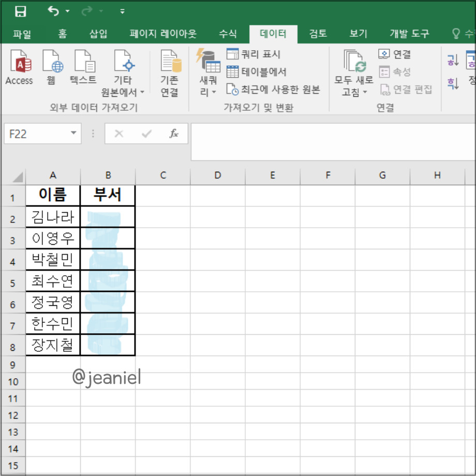The image size is (476, 476).
Task: Launch the 텍스트 (Text) import tool
Action: pos(84,67)
